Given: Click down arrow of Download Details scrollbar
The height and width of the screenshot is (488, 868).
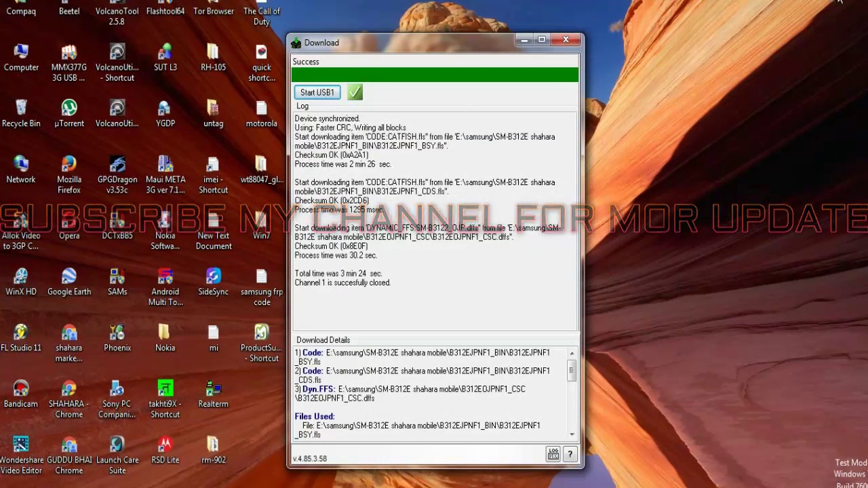Looking at the screenshot, I should click(572, 434).
